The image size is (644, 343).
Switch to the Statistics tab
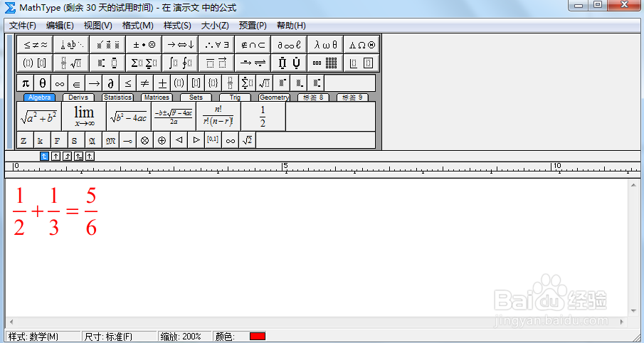[117, 97]
